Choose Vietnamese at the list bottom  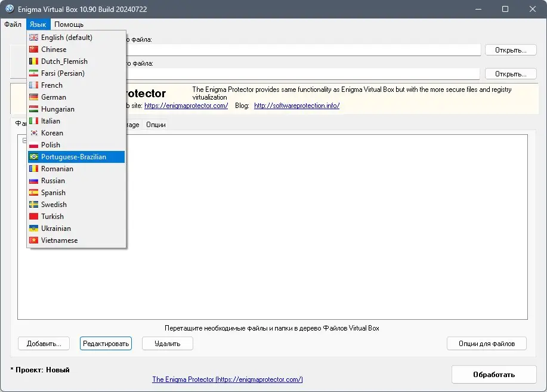pyautogui.click(x=76, y=240)
